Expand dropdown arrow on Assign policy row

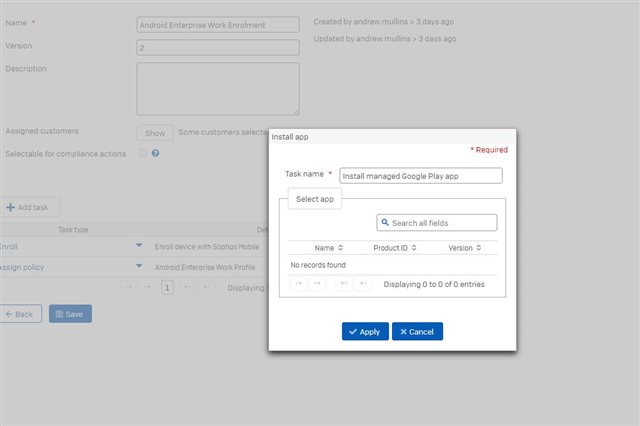click(x=139, y=267)
